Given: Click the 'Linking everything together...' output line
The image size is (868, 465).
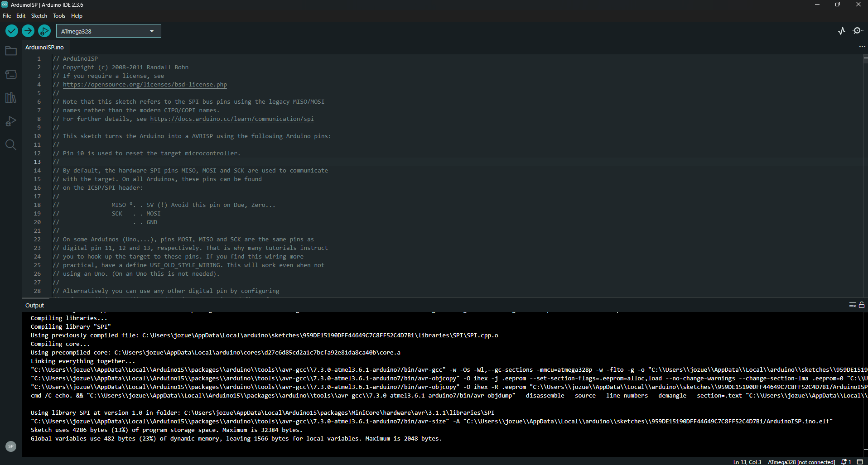Looking at the screenshot, I should (83, 361).
